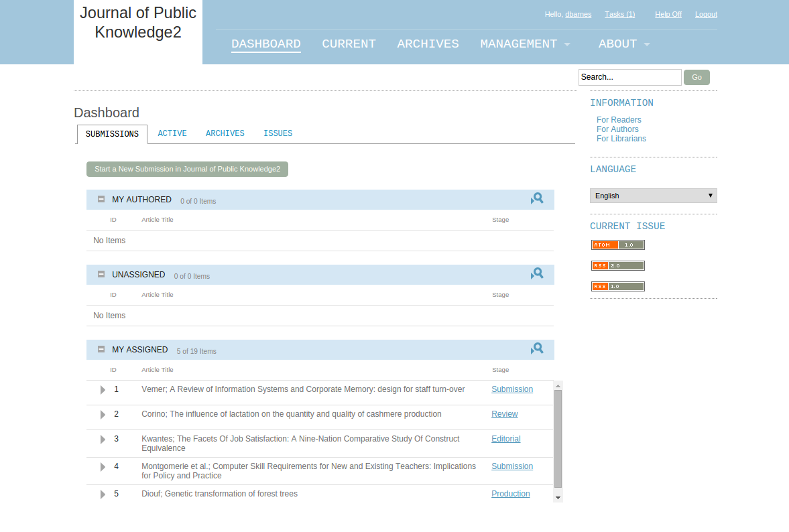The height and width of the screenshot is (532, 789).
Task: Collapse the Unassigned section
Action: 101,274
